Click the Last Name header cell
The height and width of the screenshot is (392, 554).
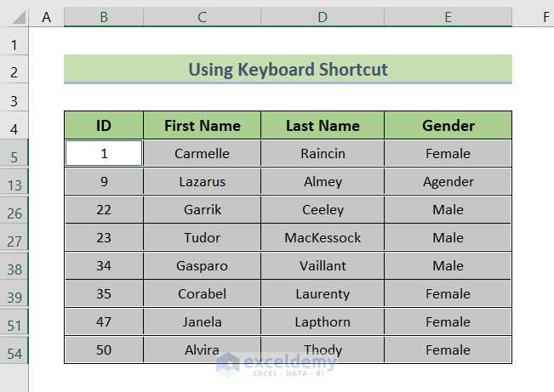coord(323,125)
